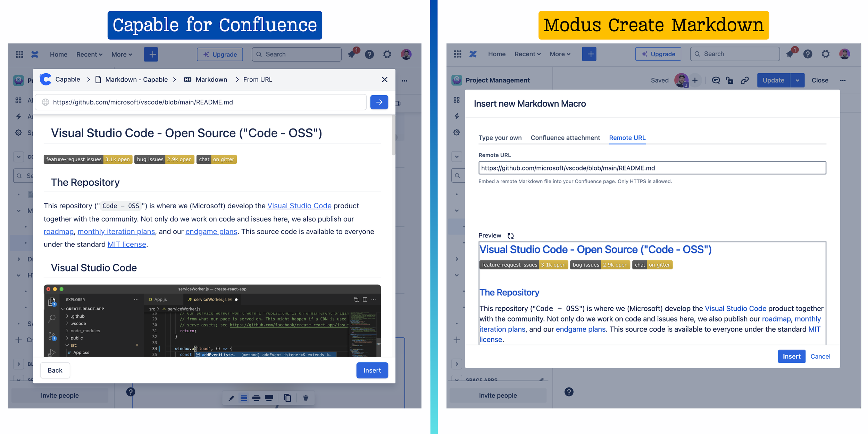Open Recent dropdown in right window
Screen dimensions: 868x434
pyautogui.click(x=527, y=54)
